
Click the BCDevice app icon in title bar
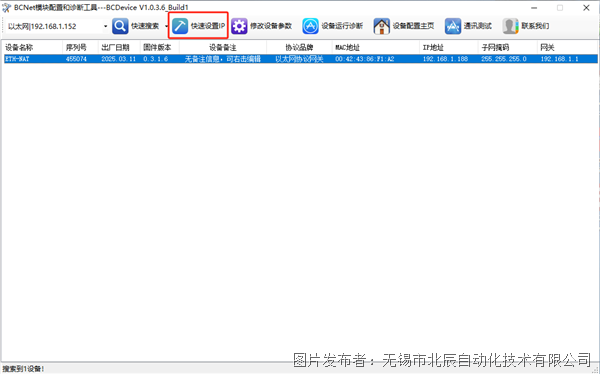[7, 8]
